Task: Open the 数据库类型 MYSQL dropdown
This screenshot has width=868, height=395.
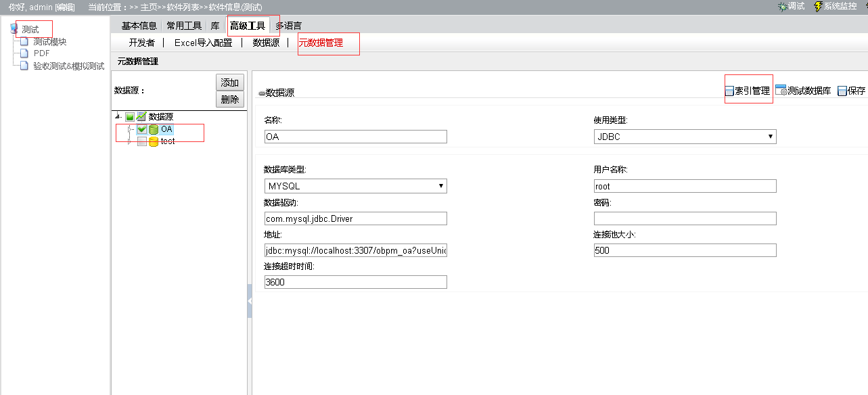Action: pyautogui.click(x=355, y=186)
